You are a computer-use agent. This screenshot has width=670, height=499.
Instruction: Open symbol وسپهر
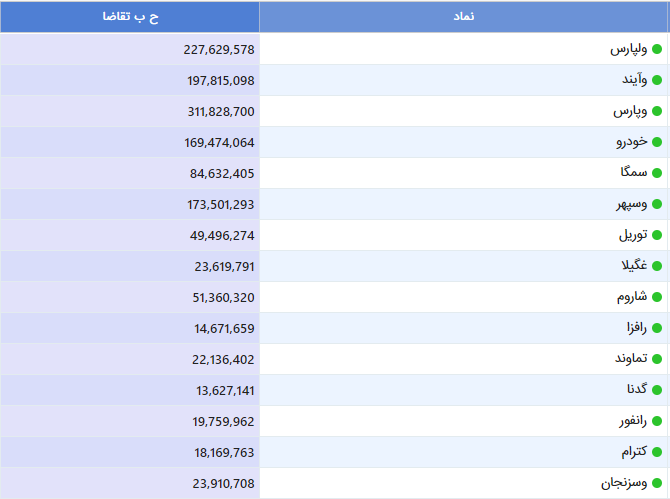tap(632, 204)
